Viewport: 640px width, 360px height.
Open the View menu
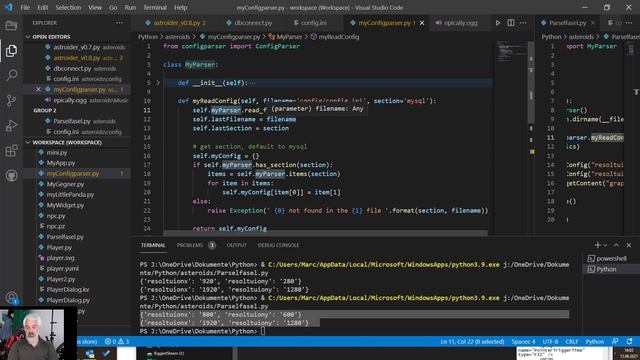(x=95, y=7)
